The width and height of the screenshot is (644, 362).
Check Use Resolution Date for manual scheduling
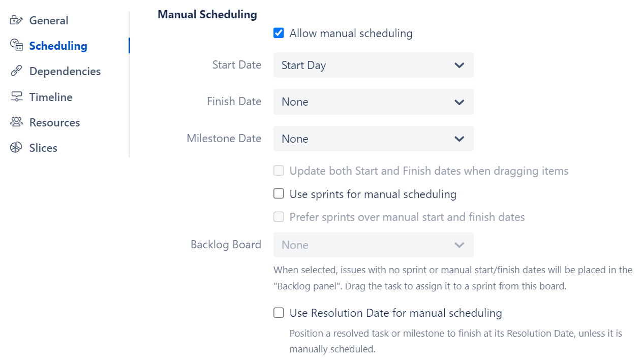(x=279, y=313)
